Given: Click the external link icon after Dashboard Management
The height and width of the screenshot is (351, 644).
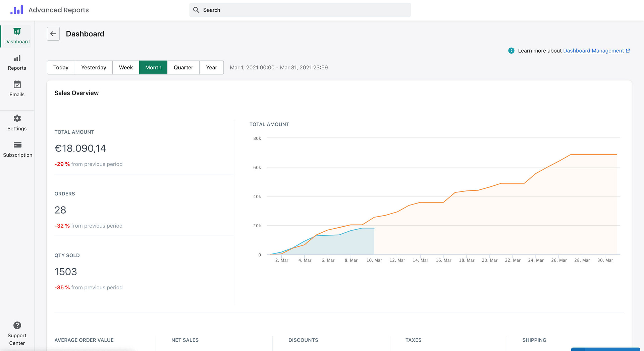Looking at the screenshot, I should click(628, 51).
